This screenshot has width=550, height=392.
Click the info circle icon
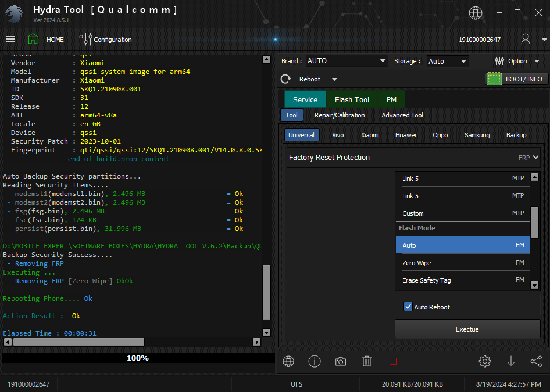[315, 361]
